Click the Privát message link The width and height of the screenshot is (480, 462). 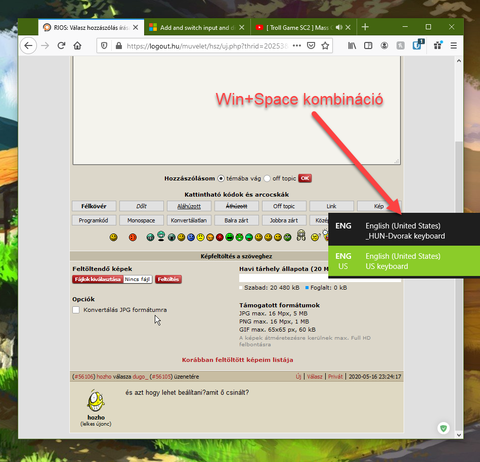pos(335,377)
